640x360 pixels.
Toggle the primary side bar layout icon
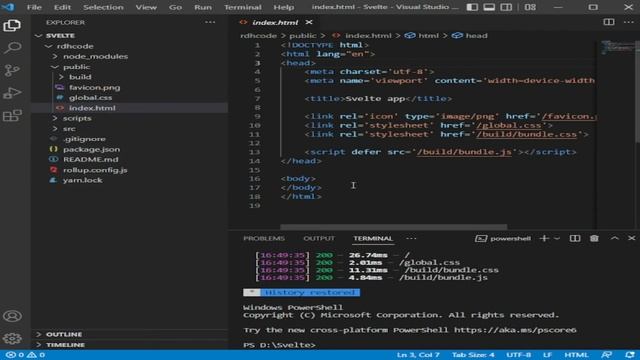coord(472,7)
